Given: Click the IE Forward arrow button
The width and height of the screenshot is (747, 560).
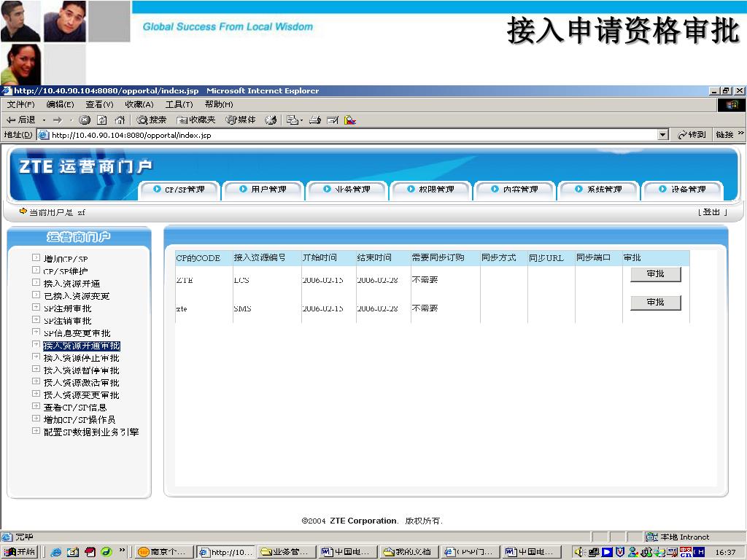Looking at the screenshot, I should pos(58,120).
